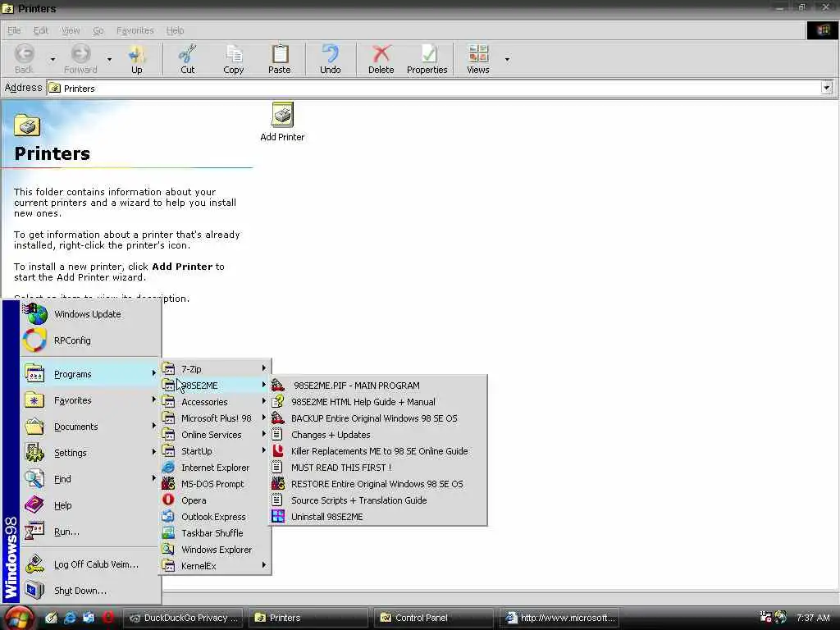The image size is (840, 630).
Task: Run 98SE2ME.PIF - MAIN PROGRAM
Action: pos(378,386)
